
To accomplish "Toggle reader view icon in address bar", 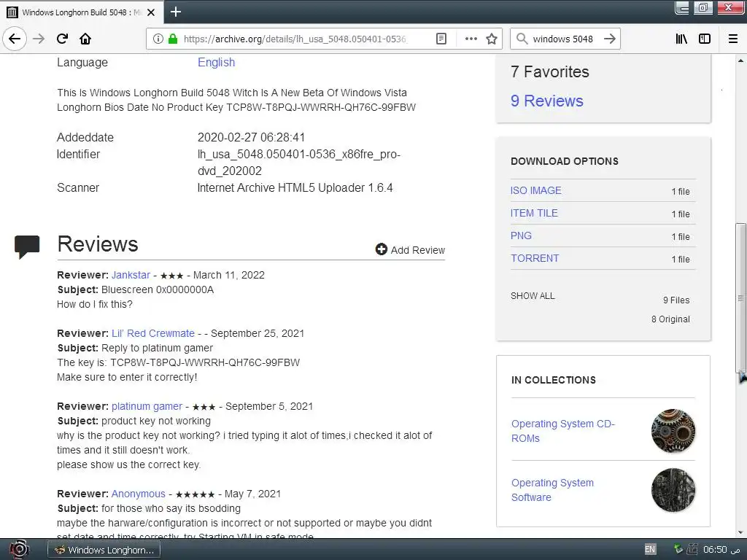I will coord(441,39).
